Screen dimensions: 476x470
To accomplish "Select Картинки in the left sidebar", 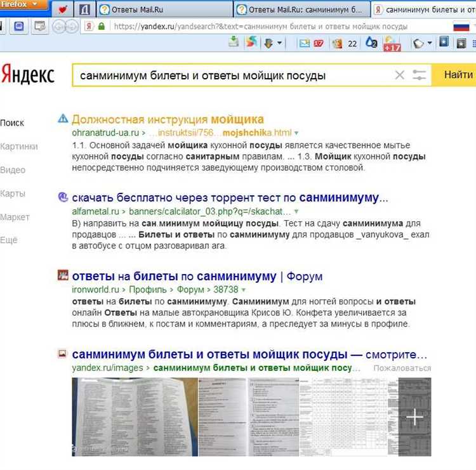I will tap(19, 147).
